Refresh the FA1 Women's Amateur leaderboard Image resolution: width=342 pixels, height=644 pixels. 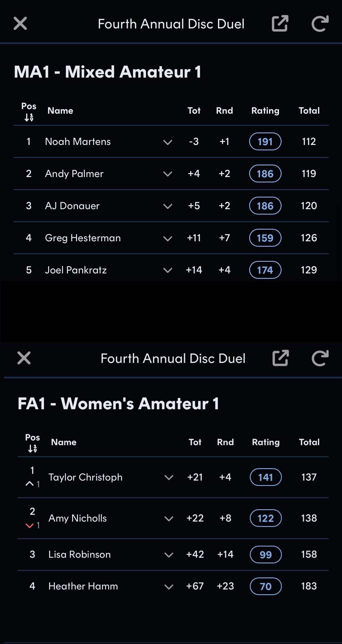320,358
